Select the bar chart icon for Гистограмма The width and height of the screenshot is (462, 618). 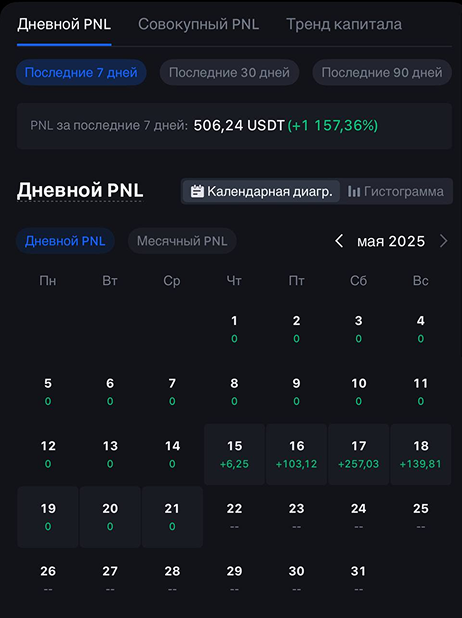(354, 192)
